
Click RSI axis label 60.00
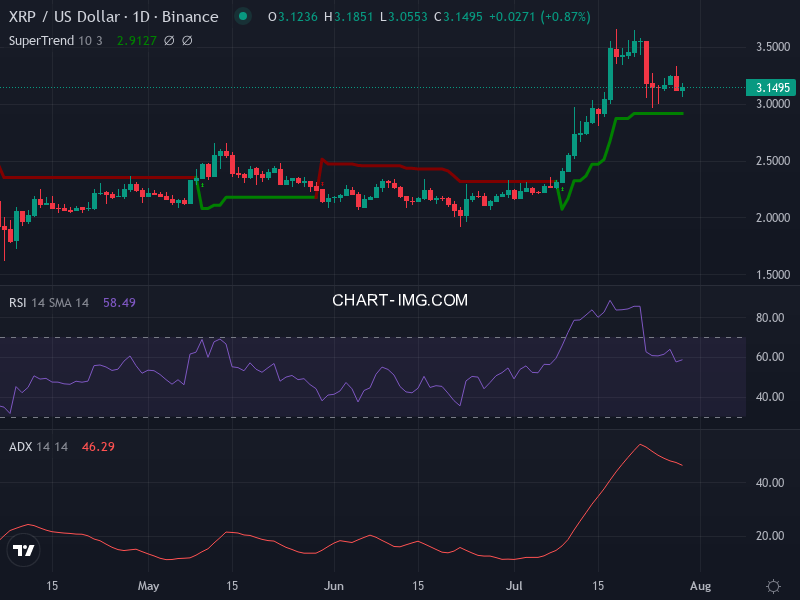(770, 357)
